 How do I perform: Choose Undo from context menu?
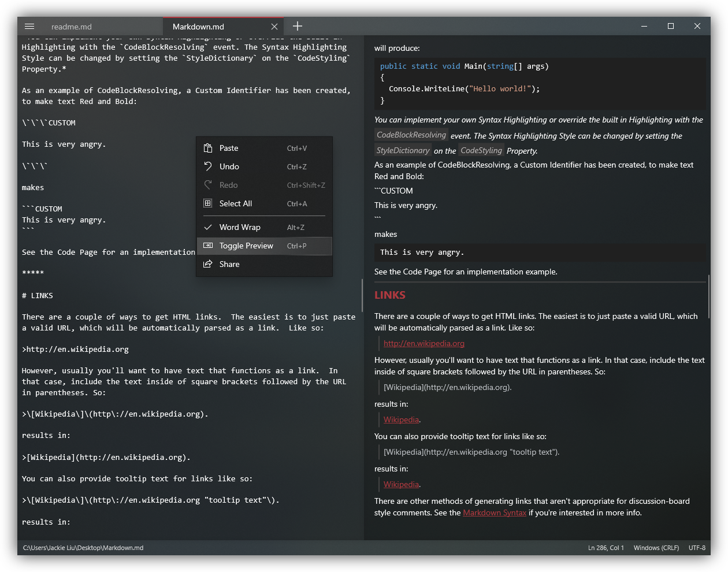(264, 166)
